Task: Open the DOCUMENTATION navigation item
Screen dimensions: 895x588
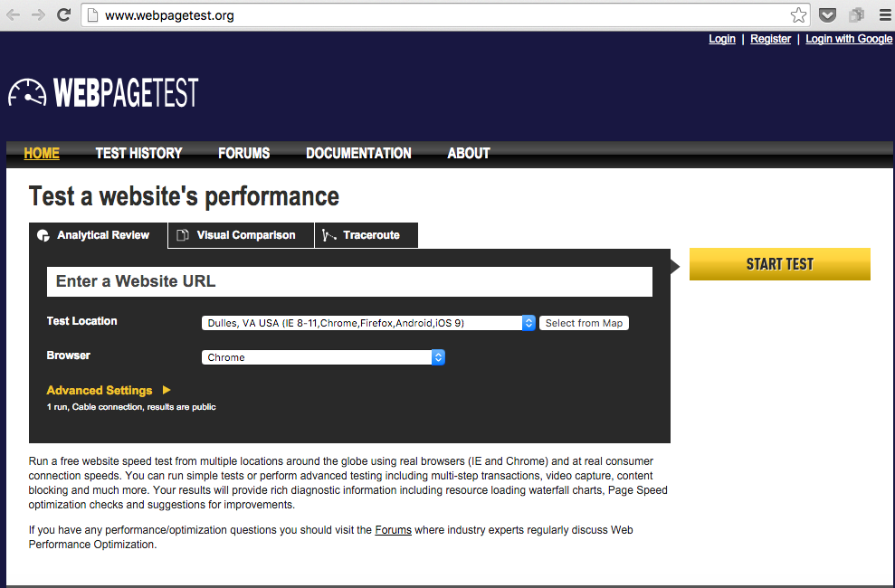Action: 358,154
